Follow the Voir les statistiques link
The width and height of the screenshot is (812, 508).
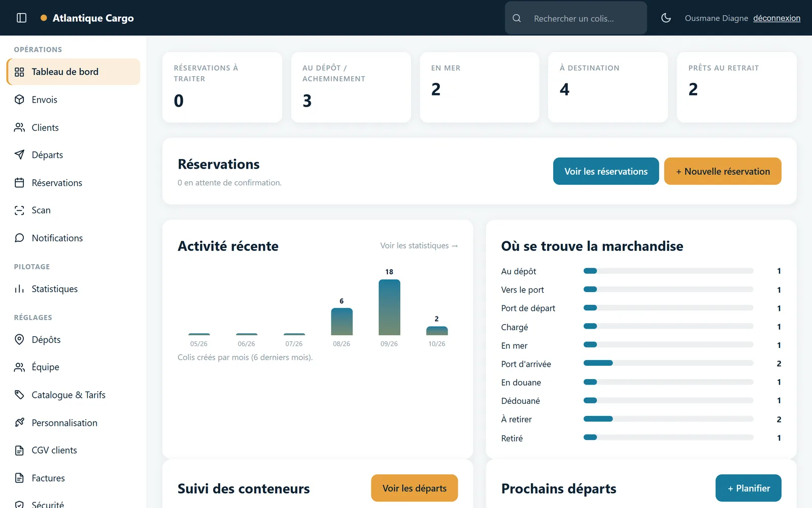coord(419,246)
